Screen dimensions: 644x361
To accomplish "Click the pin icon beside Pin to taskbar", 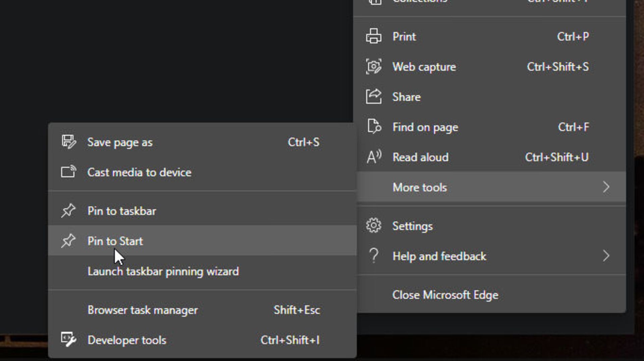I will coord(68,211).
